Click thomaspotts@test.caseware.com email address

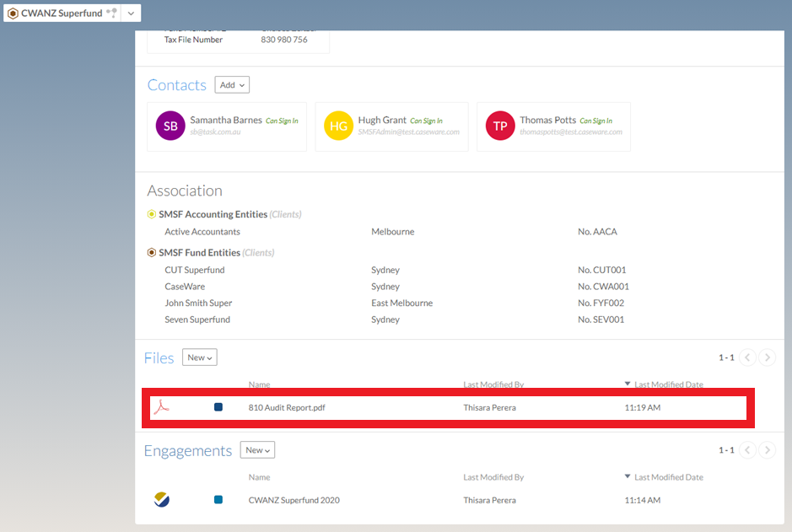[571, 132]
